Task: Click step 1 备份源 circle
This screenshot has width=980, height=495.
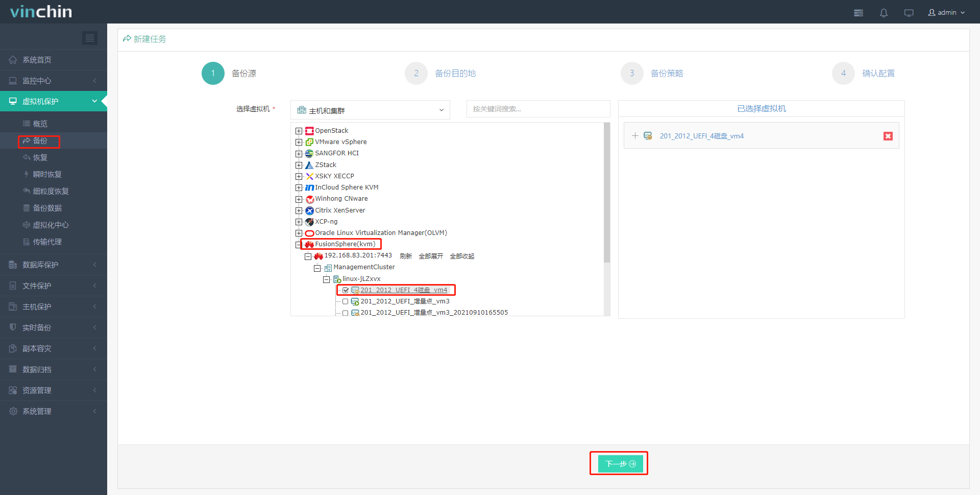Action: (x=213, y=73)
